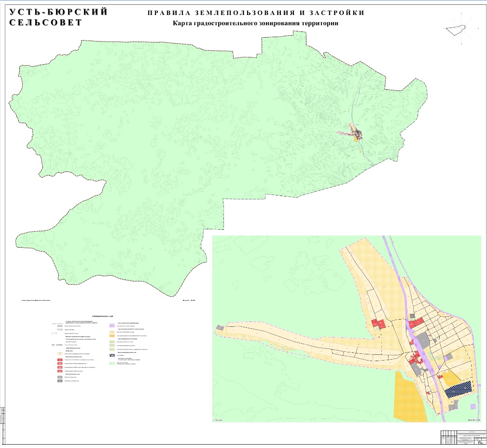This screenshot has height=448, width=487.
Task: Click the wind rose diagram in the corner
Action: pyautogui.click(x=459, y=29)
